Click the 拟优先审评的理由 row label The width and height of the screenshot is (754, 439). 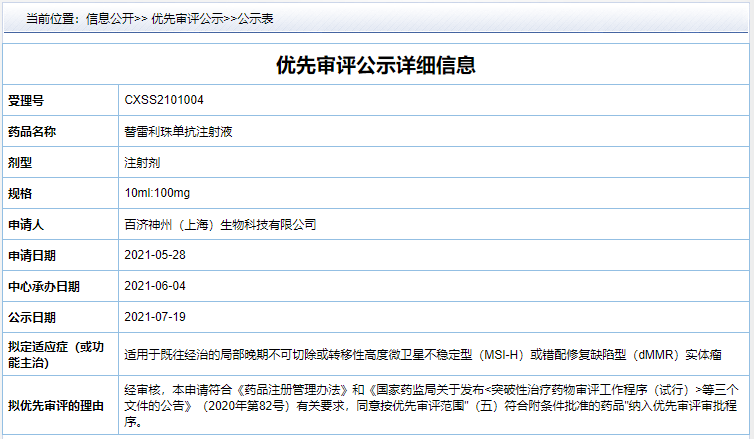[56, 406]
